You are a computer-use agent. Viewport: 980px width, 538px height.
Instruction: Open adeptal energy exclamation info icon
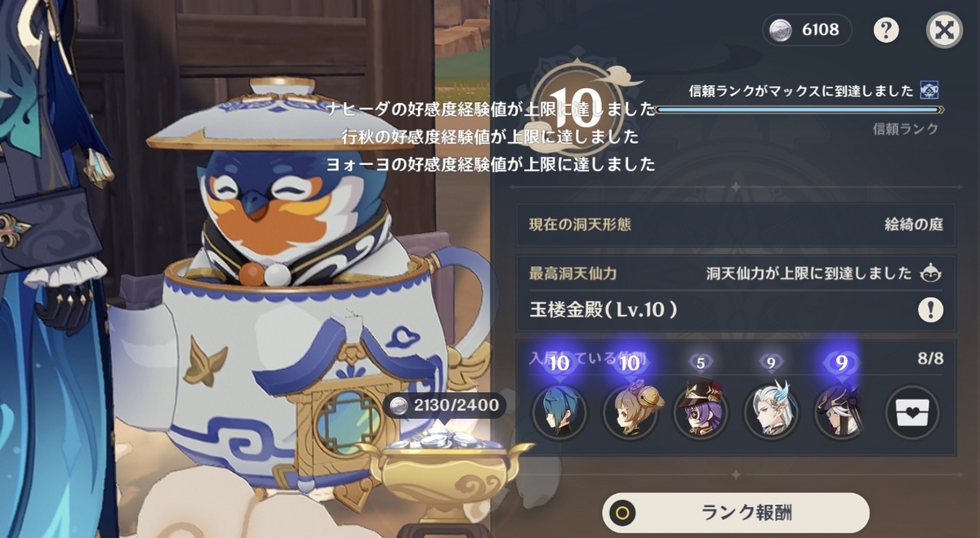[930, 310]
